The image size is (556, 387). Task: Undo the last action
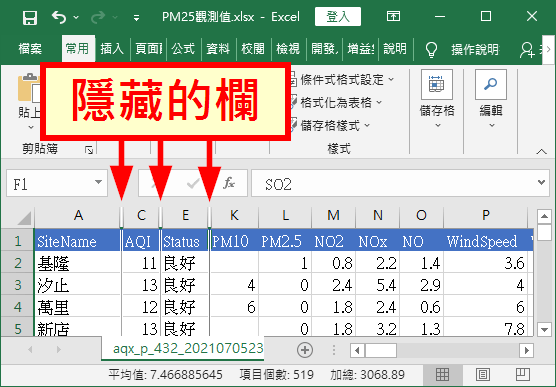[59, 17]
